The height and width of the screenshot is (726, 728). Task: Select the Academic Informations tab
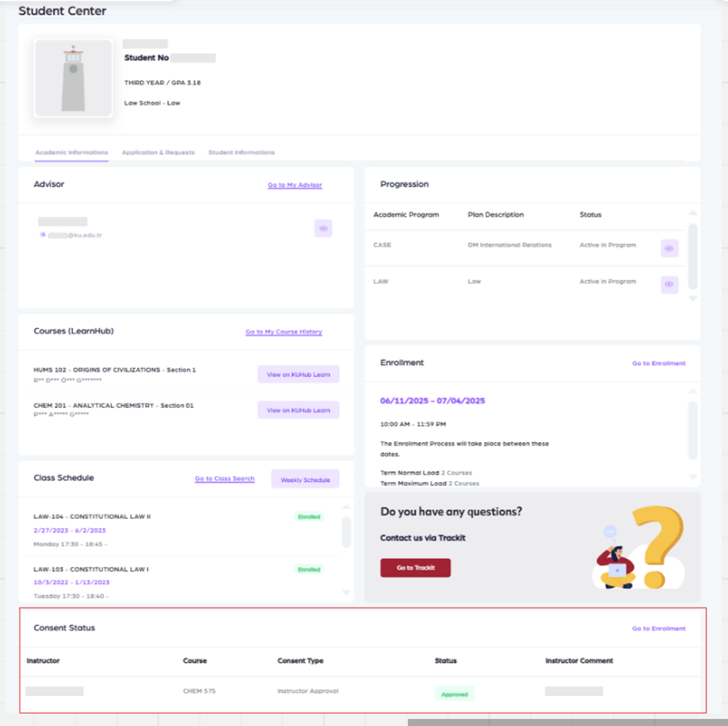pyautogui.click(x=72, y=152)
